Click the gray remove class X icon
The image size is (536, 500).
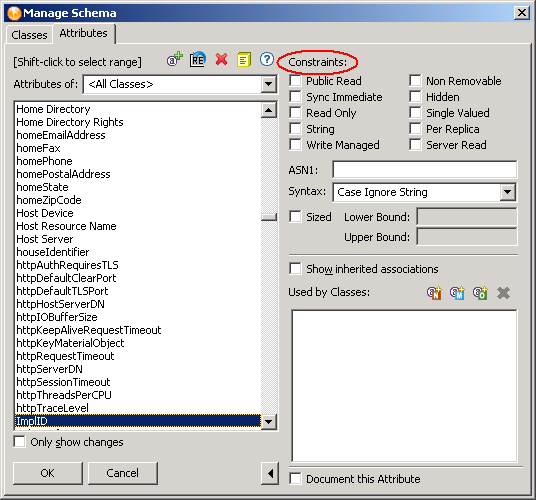point(504,293)
